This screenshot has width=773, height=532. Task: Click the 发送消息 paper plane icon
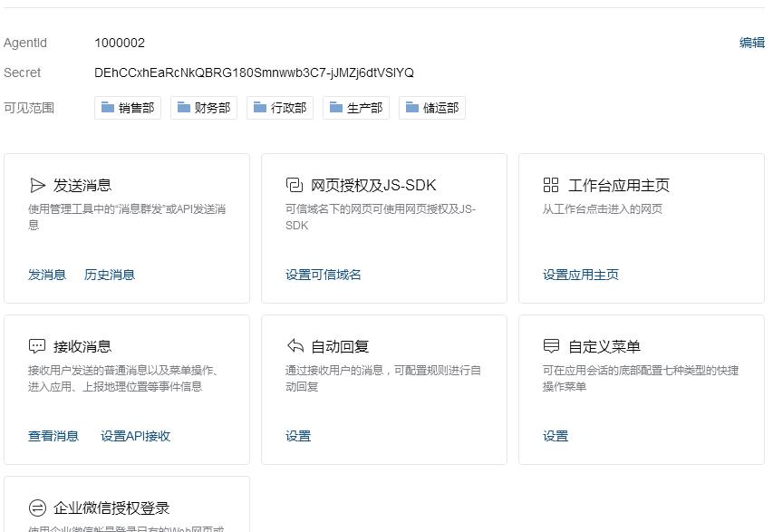[37, 186]
